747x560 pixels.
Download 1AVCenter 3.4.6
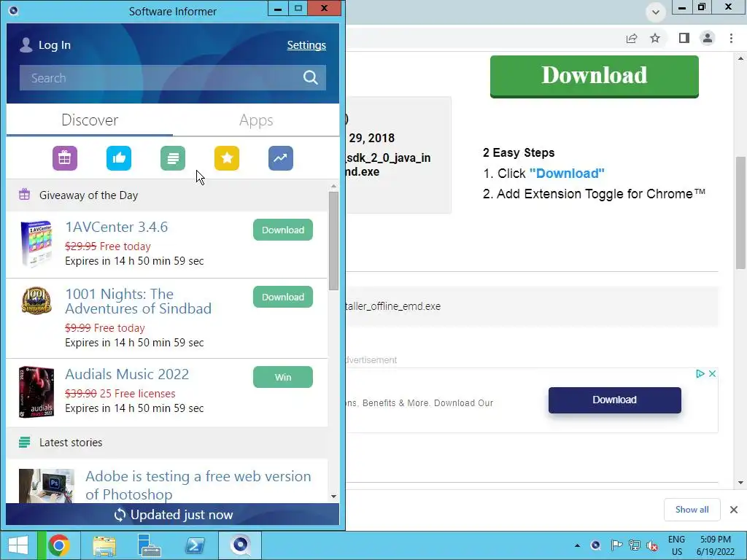[283, 230]
